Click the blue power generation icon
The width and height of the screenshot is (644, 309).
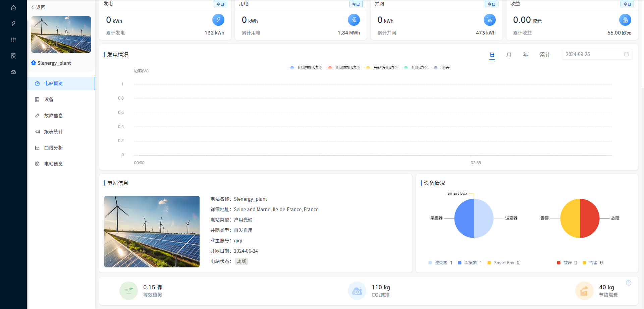tap(218, 20)
